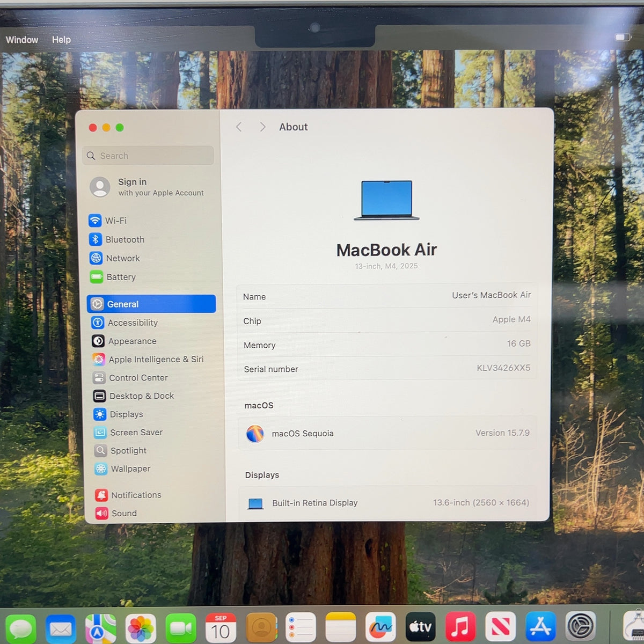The width and height of the screenshot is (644, 644).
Task: Open Notes from the Dock
Action: [x=341, y=627]
